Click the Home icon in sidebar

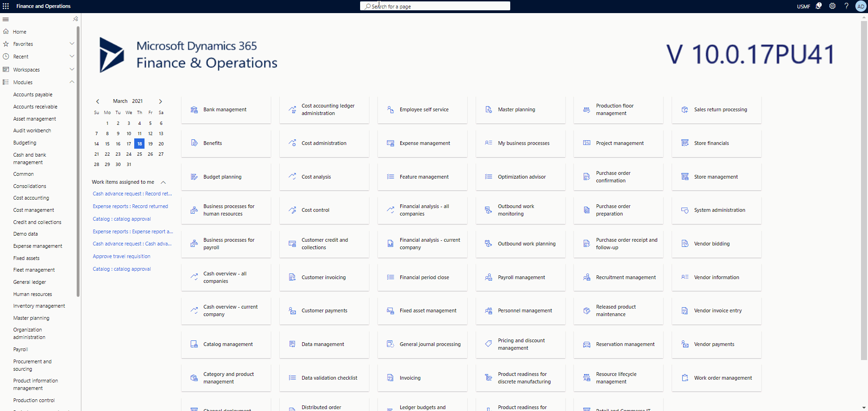[x=6, y=31]
